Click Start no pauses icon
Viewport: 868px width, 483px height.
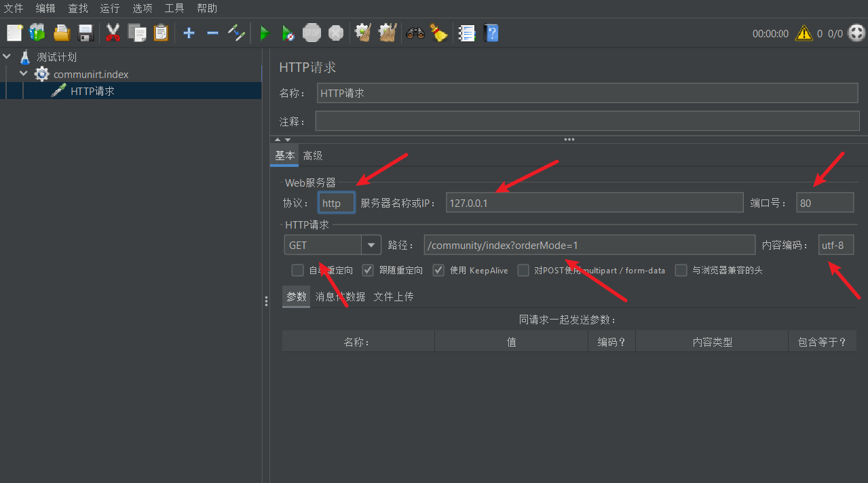(288, 33)
